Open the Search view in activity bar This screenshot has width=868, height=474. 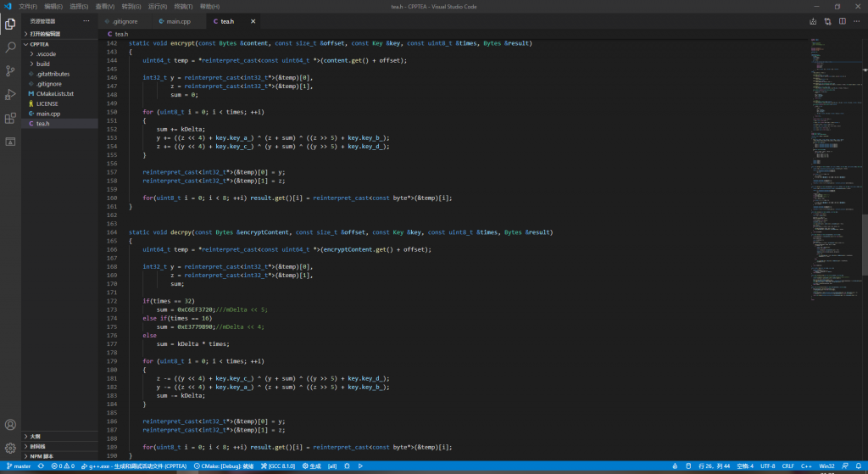coord(10,47)
